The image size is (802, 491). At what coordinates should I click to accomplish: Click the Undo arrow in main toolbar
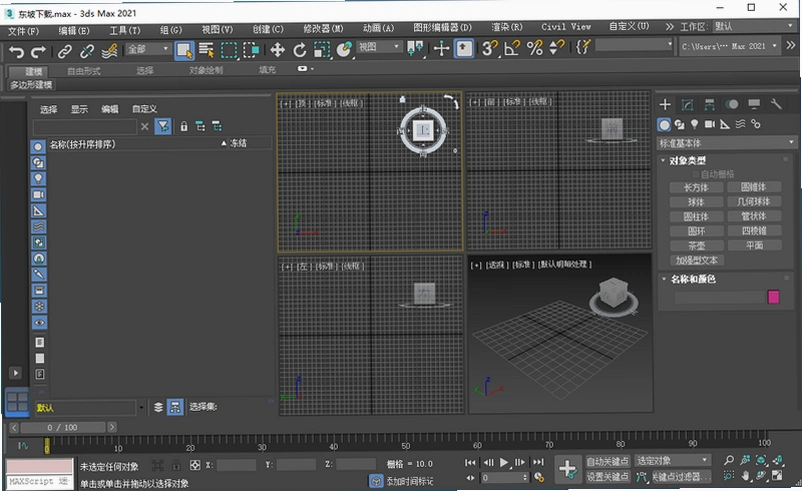(x=16, y=51)
